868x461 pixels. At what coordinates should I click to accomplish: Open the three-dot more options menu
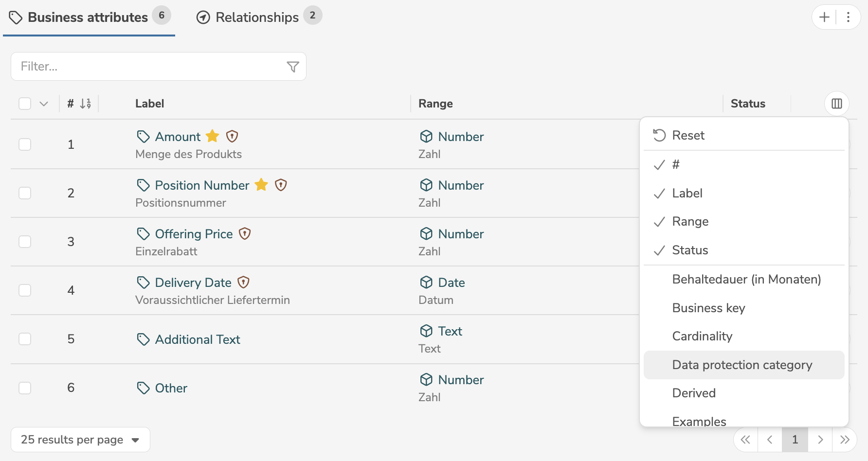[848, 17]
